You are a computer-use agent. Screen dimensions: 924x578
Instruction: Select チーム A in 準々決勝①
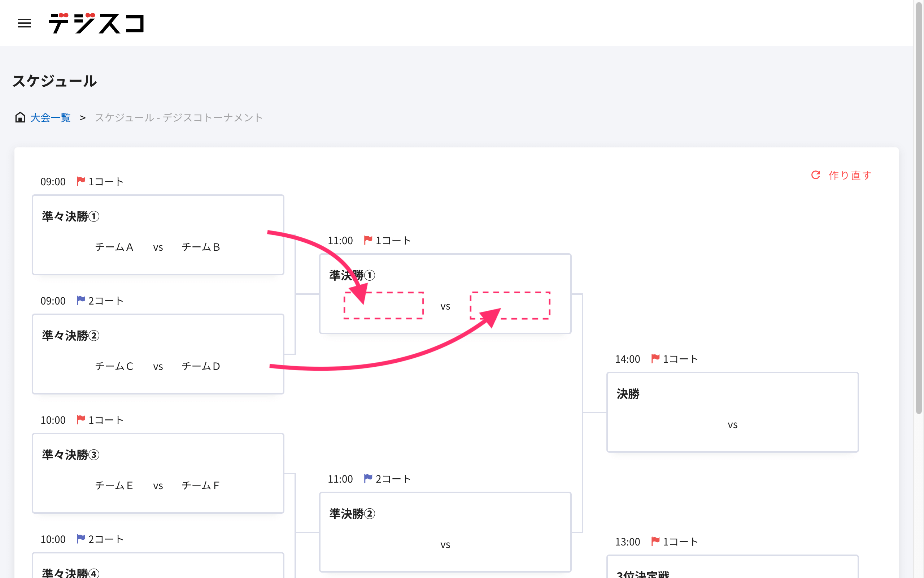(114, 247)
